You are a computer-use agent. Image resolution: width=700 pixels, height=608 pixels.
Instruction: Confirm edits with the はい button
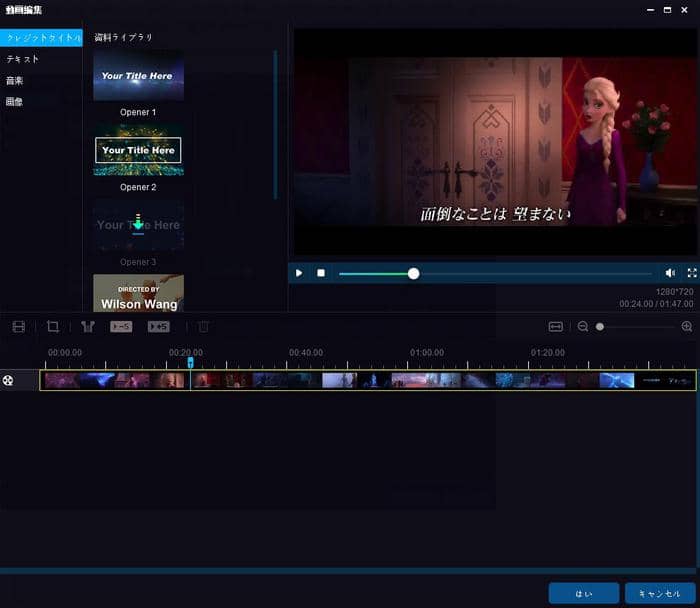pyautogui.click(x=583, y=593)
